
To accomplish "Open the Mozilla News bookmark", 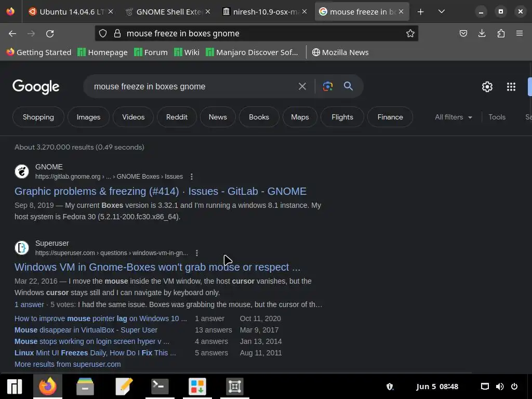I will 340,52.
